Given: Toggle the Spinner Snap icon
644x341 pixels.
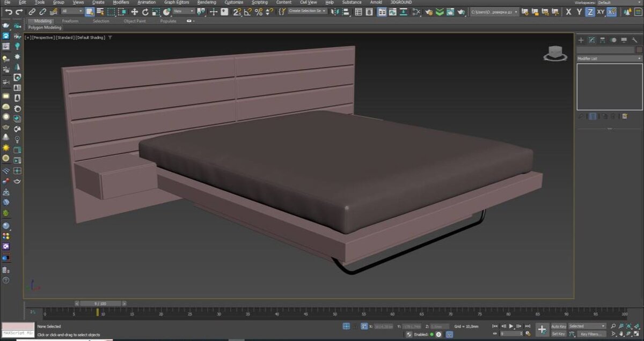Looking at the screenshot, I should pyautogui.click(x=268, y=11).
